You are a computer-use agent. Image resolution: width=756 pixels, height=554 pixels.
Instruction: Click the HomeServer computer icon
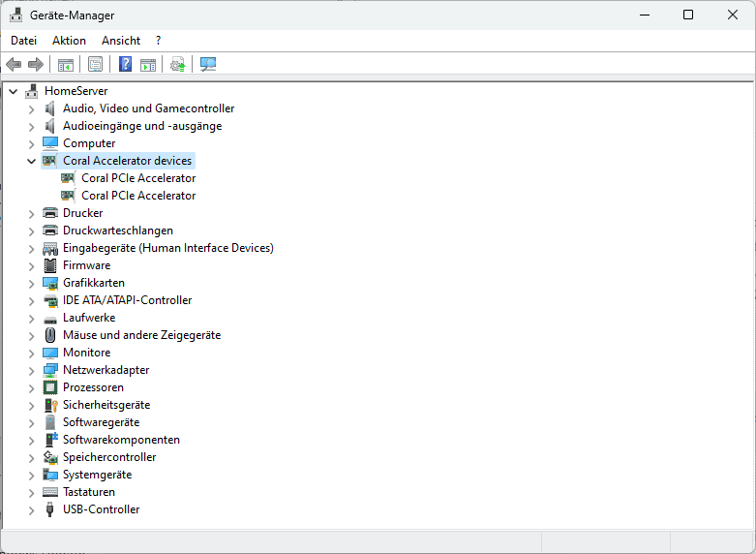[32, 91]
